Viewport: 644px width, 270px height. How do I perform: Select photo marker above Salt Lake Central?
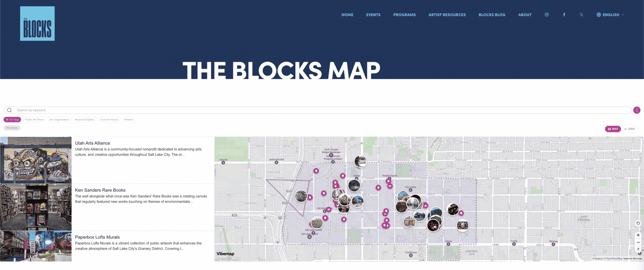[317, 222]
